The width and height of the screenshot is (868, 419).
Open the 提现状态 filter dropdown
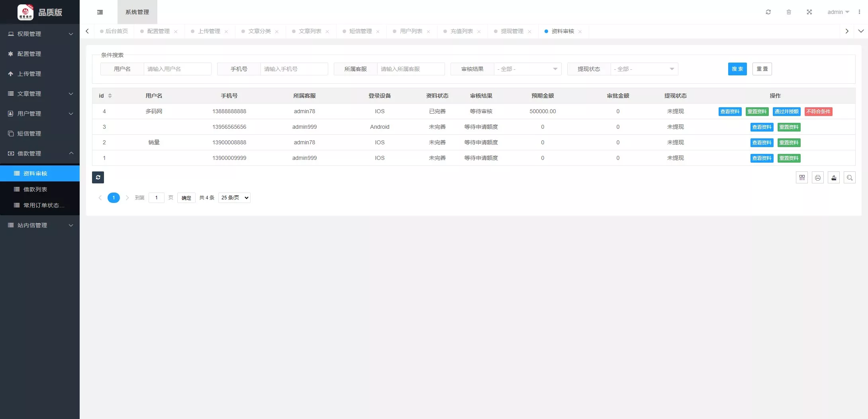pos(644,69)
